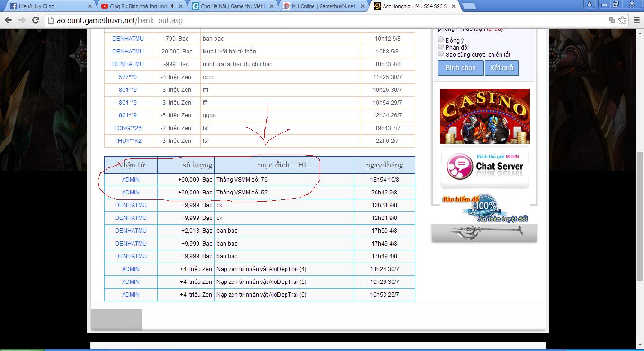
Task: Open the Chat Server banner
Action: point(485,168)
